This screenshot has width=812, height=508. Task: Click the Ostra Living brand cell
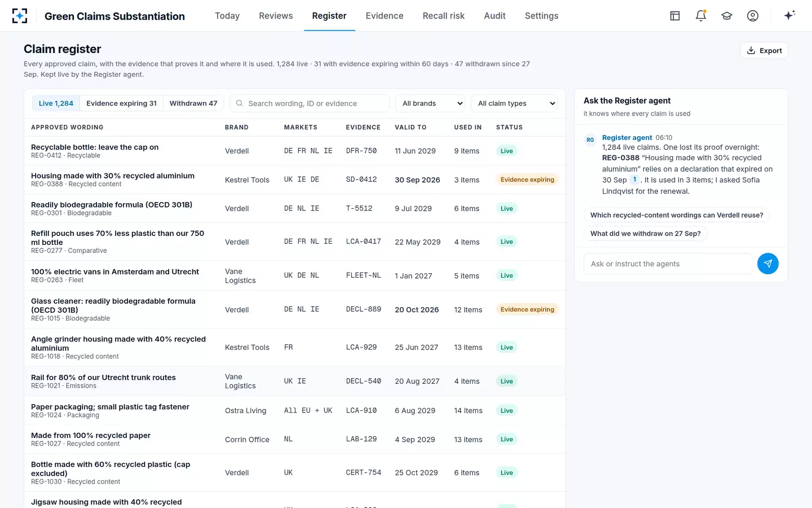(x=245, y=410)
